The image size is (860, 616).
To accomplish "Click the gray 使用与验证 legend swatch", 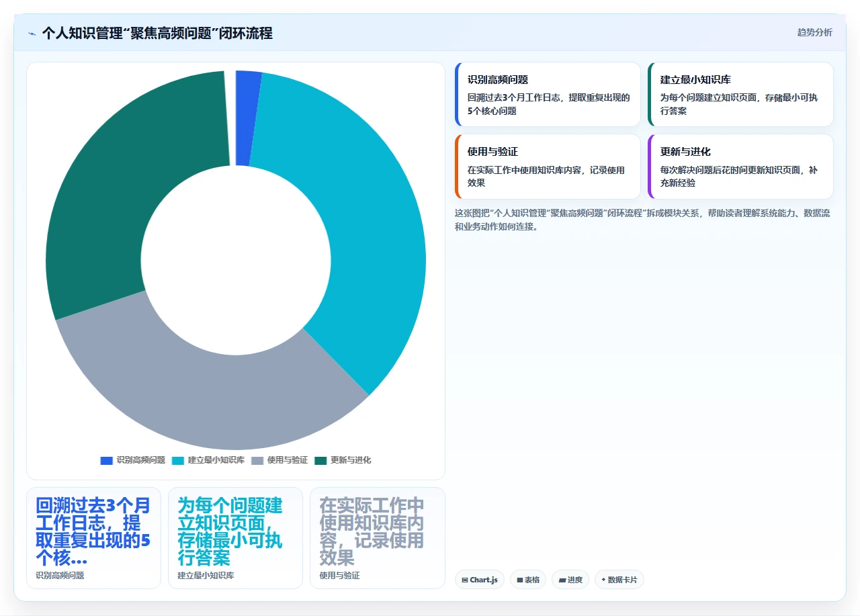I will 257,460.
